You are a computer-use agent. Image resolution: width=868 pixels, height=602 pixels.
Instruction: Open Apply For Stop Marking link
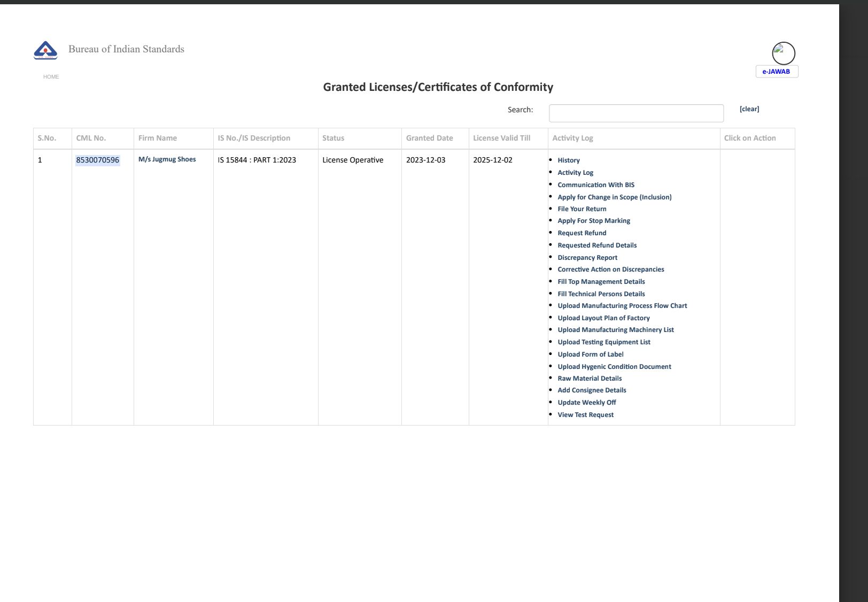point(594,221)
